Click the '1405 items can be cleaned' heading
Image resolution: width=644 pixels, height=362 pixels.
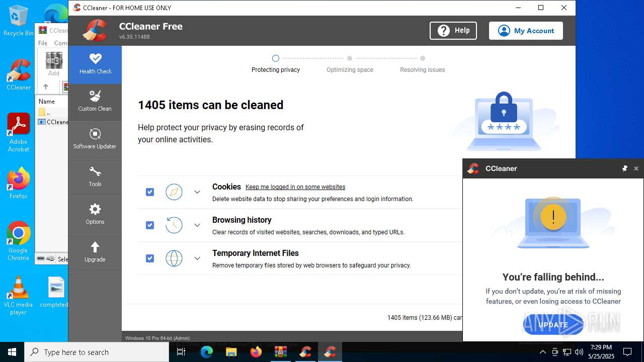pyautogui.click(x=211, y=105)
